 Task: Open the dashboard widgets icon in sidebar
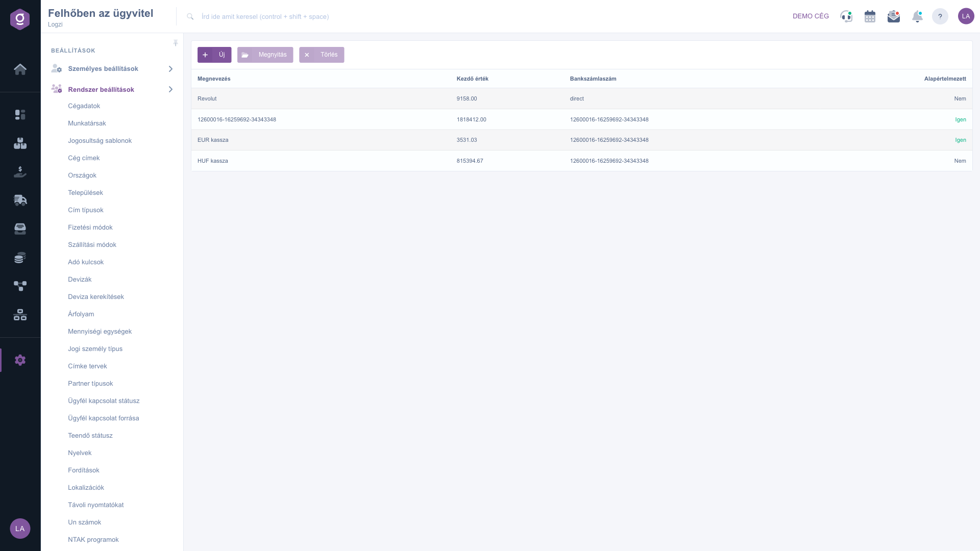pos(20,115)
